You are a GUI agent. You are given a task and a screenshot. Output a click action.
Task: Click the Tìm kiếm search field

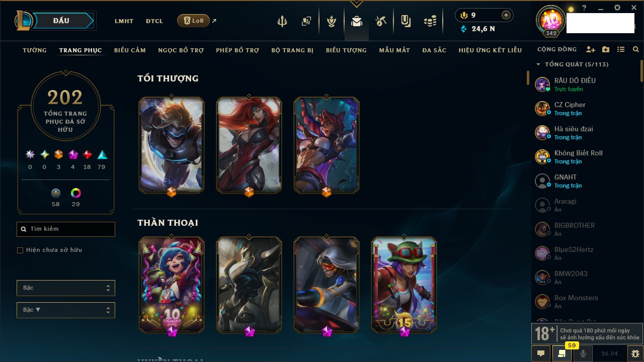coord(66,229)
